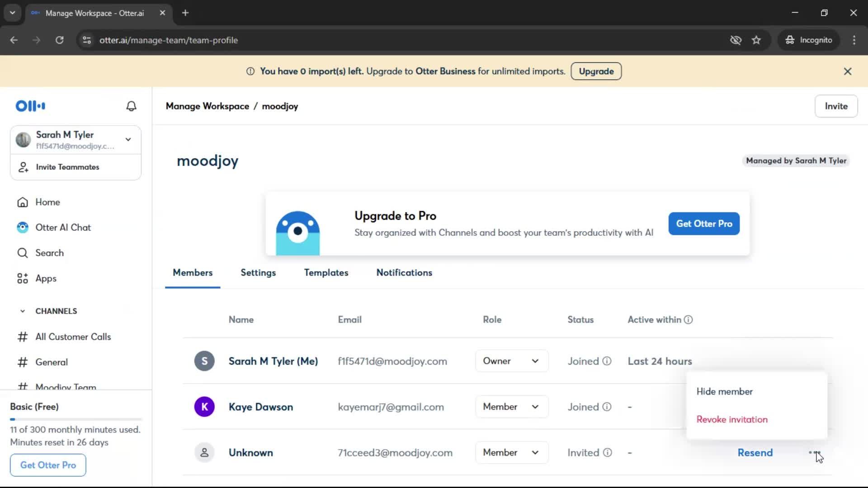This screenshot has width=868, height=488.
Task: View site information icon in address bar
Action: click(x=87, y=40)
